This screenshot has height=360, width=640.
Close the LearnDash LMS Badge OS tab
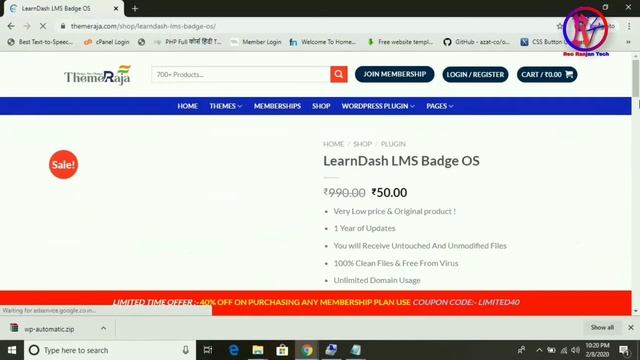pyautogui.click(x=116, y=8)
